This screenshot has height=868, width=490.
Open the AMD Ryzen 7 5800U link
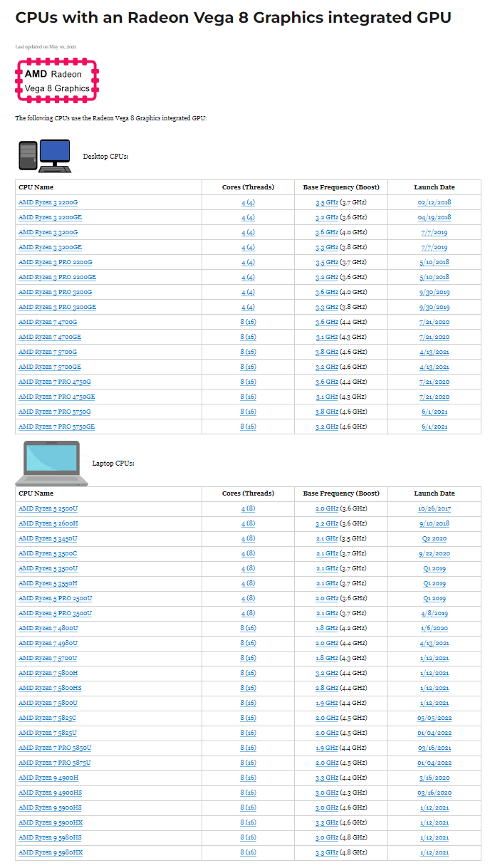[48, 704]
